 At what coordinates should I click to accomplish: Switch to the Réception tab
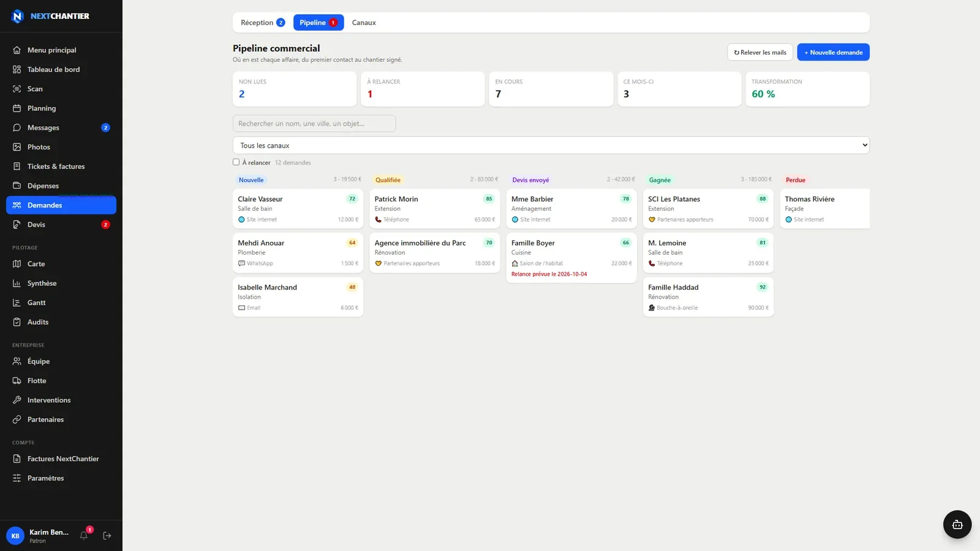(263, 23)
